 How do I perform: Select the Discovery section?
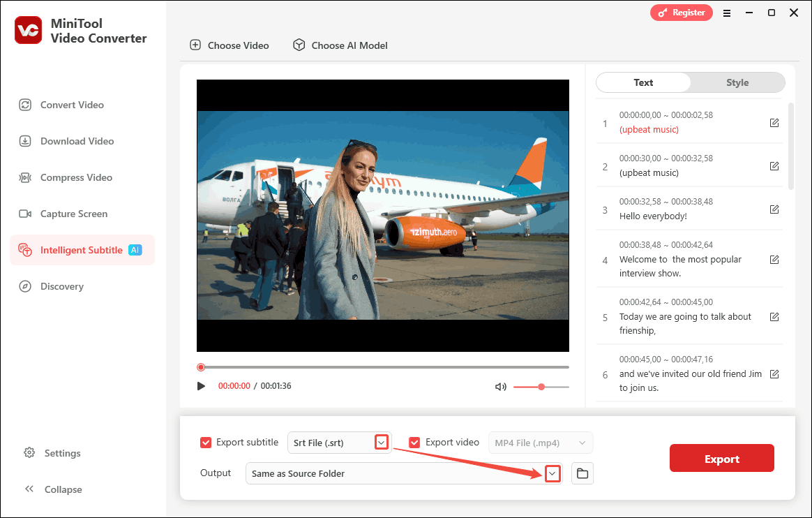tap(60, 286)
